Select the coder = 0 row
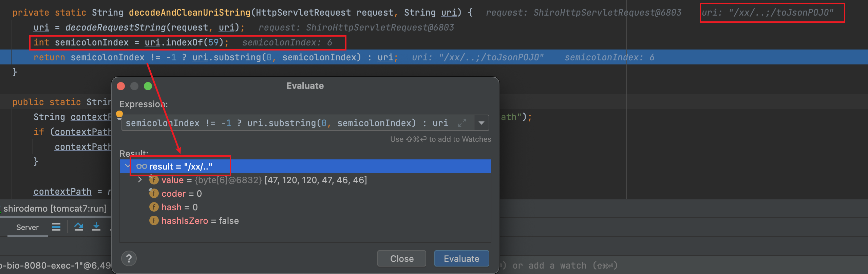868x274 pixels. pyautogui.click(x=305, y=193)
